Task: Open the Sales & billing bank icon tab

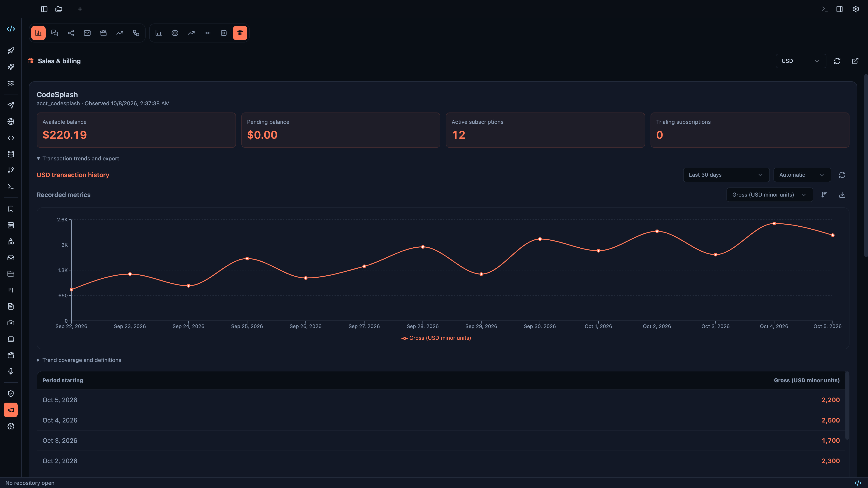Action: [240, 33]
